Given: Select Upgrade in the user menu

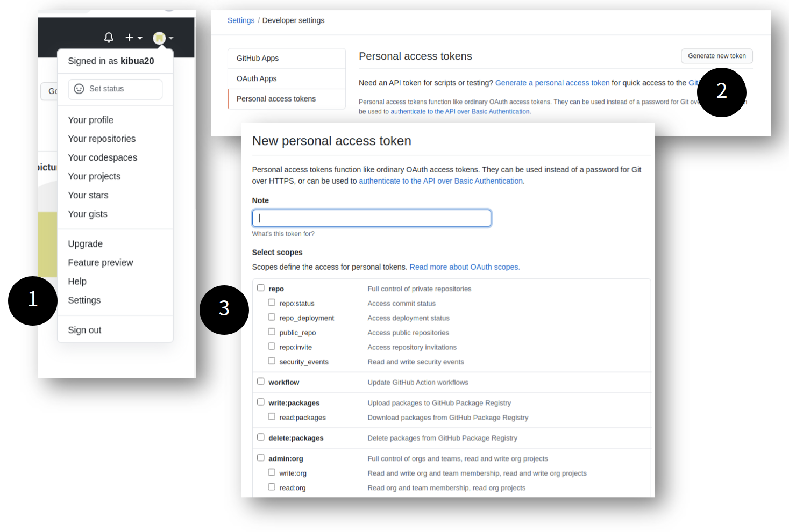Looking at the screenshot, I should click(85, 244).
